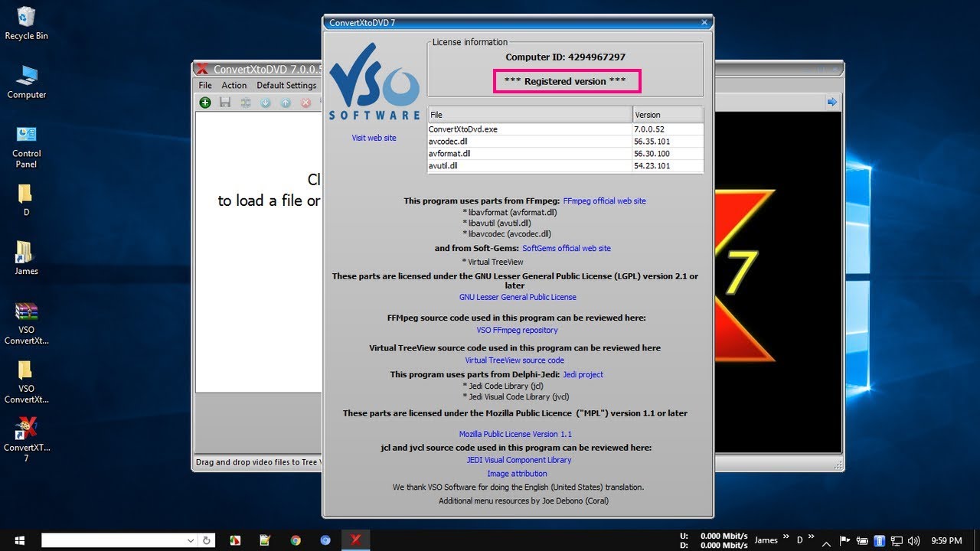Click the Image attribution link
Image resolution: width=980 pixels, height=551 pixels.
pyautogui.click(x=517, y=474)
